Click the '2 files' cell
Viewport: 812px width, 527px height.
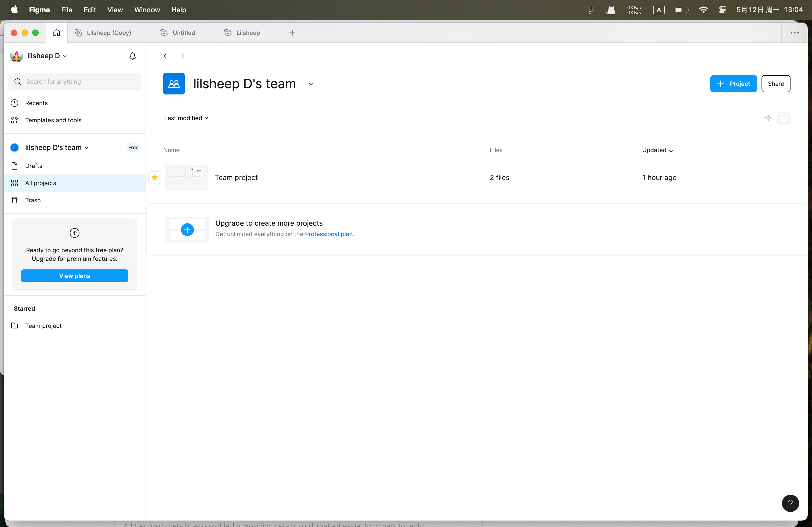coord(499,177)
